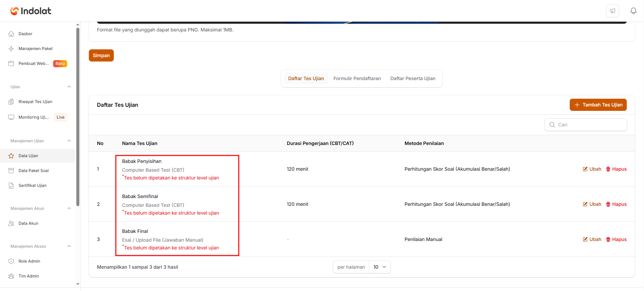Image resolution: width=644 pixels, height=291 pixels.
Task: Click the Manajemen Paket lightning icon
Action: (11, 49)
